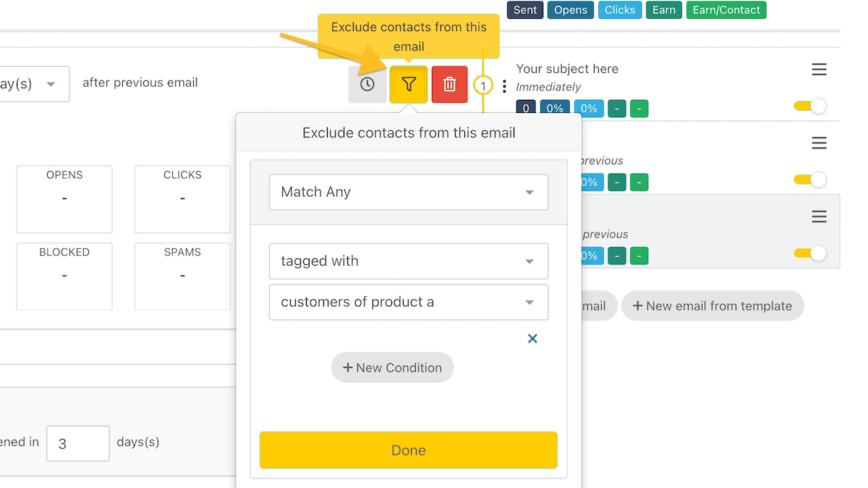The image size is (868, 488).
Task: Open the Match Any dropdown
Action: tap(408, 192)
